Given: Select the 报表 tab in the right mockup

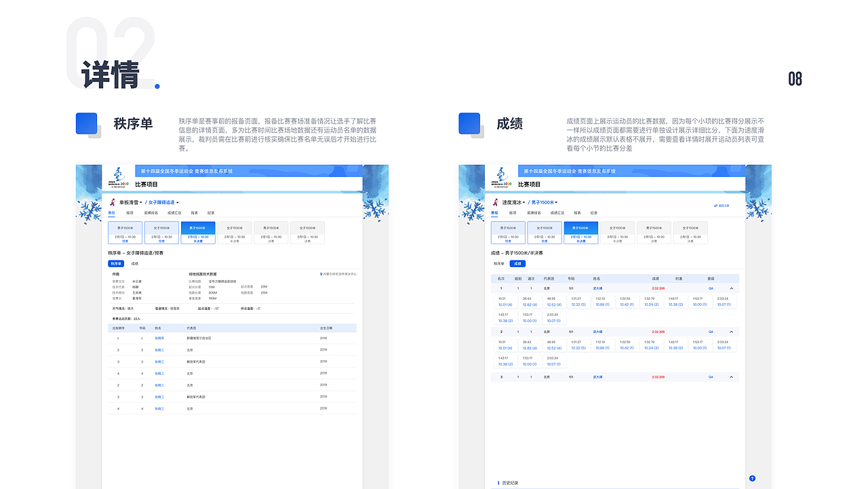Looking at the screenshot, I should (578, 213).
